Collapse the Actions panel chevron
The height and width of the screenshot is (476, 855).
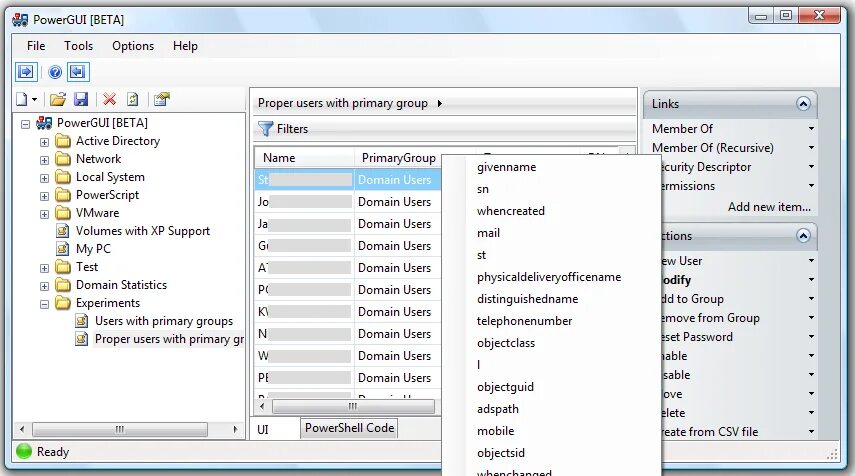pos(803,236)
